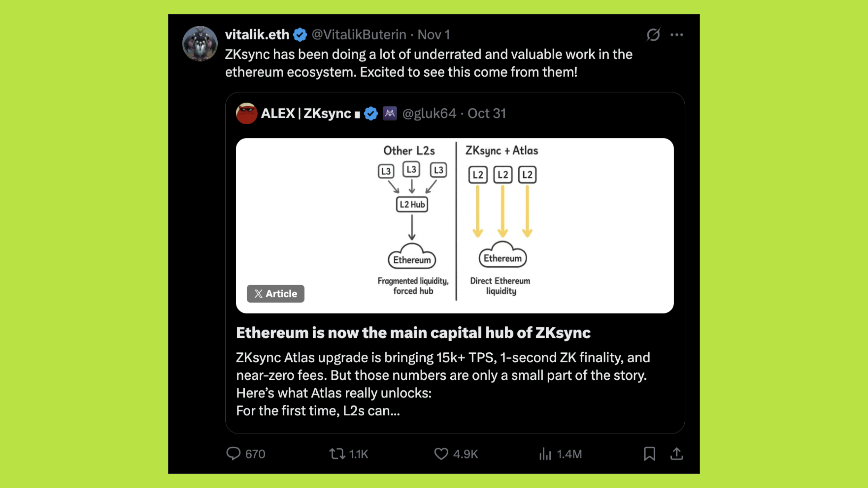
Task: Click the affiliation square badge beside @gluk64
Action: 390,113
